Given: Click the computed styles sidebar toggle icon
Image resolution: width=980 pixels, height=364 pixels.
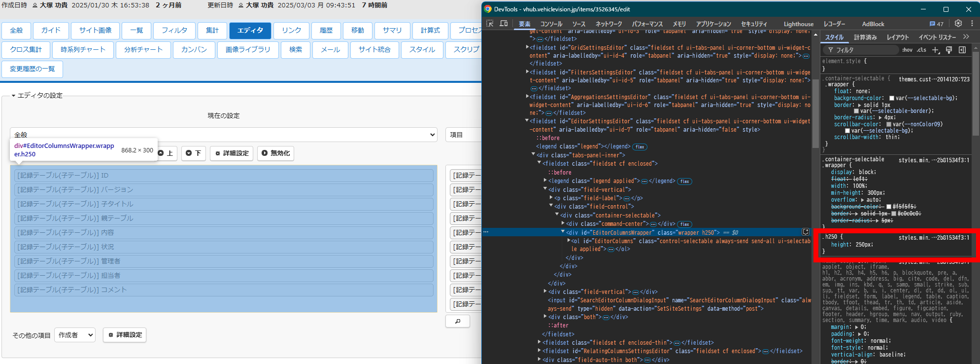Looking at the screenshot, I should pyautogui.click(x=962, y=50).
